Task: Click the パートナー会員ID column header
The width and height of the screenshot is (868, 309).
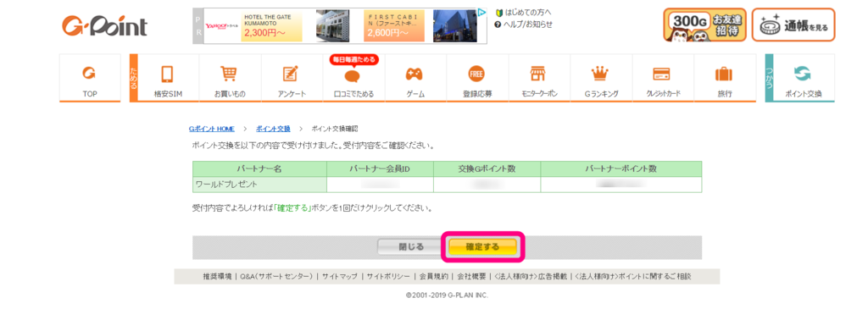Action: coord(381,169)
